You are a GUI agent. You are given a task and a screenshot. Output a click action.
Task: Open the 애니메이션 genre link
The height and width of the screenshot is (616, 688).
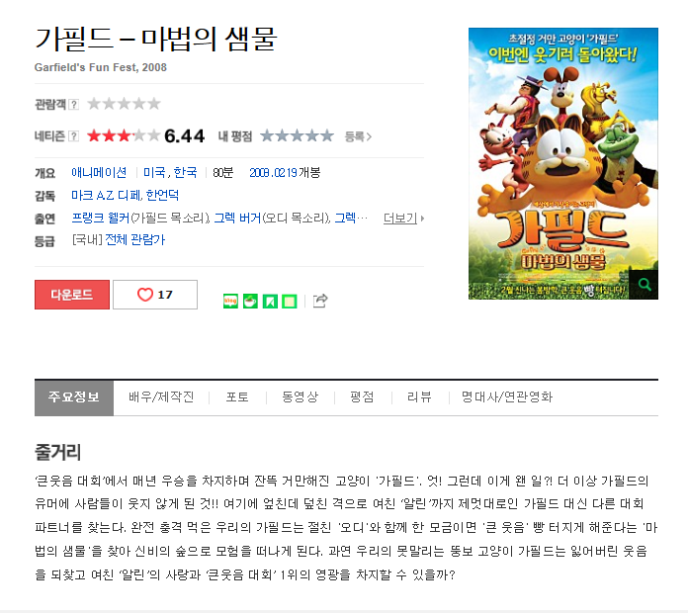coord(99,172)
